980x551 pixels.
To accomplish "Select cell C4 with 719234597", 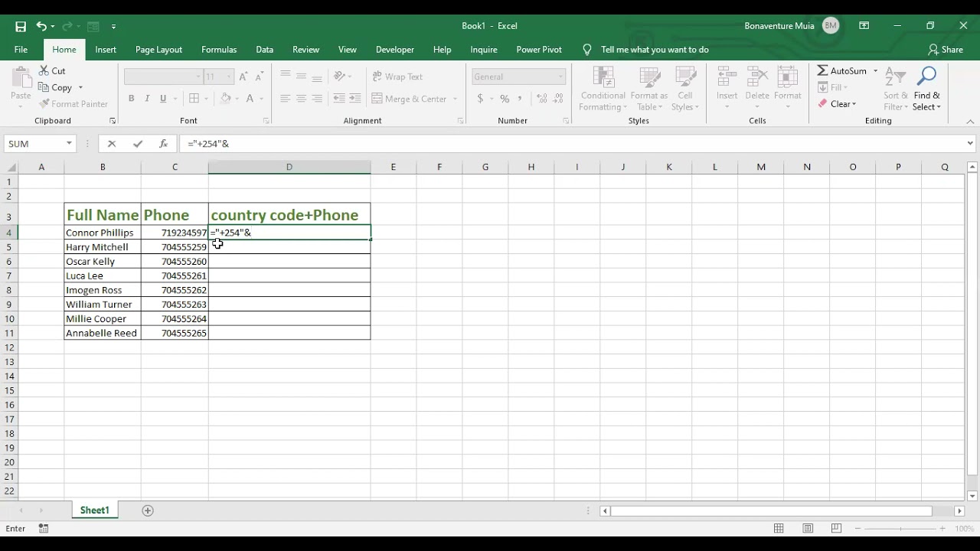I will point(175,233).
